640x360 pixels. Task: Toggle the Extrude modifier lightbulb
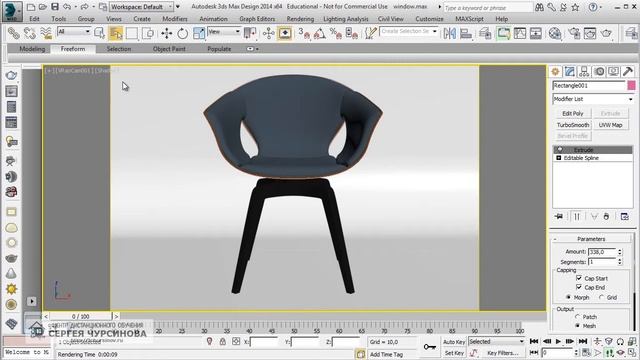tap(560, 150)
